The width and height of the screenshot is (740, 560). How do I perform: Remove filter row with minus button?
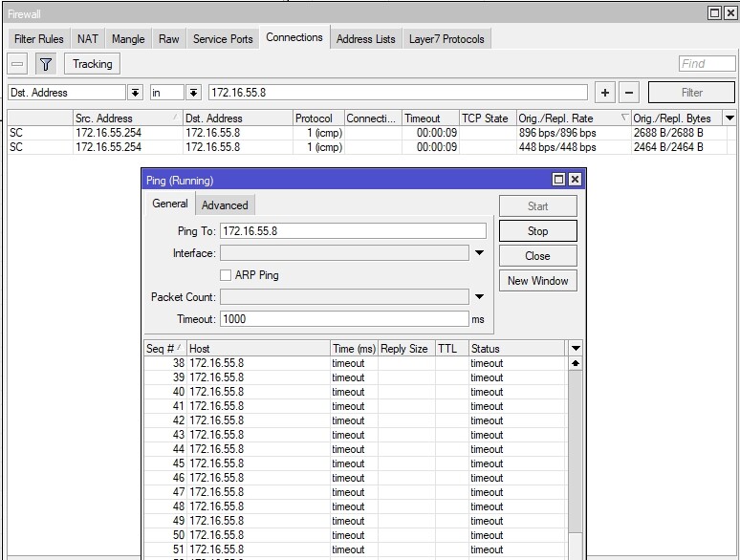pyautogui.click(x=628, y=93)
